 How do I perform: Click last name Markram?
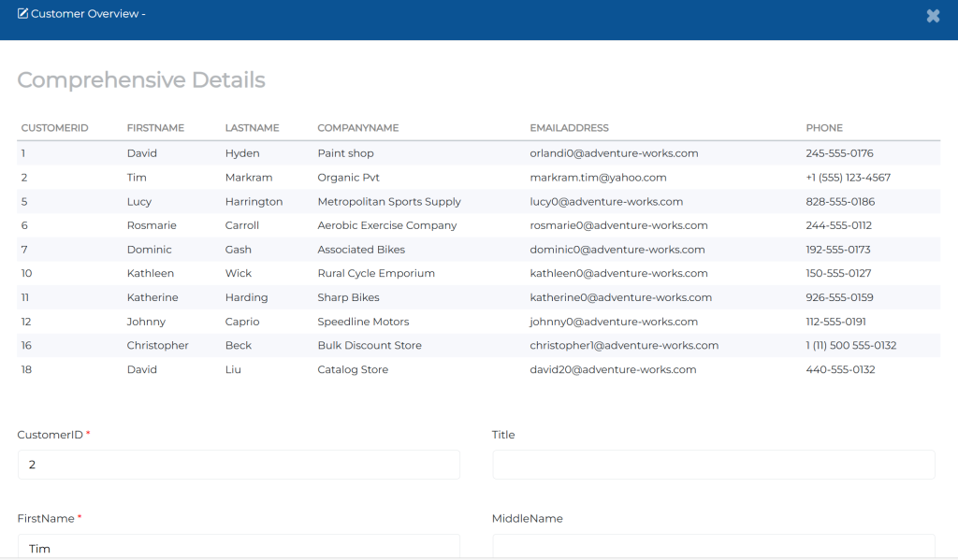[x=249, y=178]
